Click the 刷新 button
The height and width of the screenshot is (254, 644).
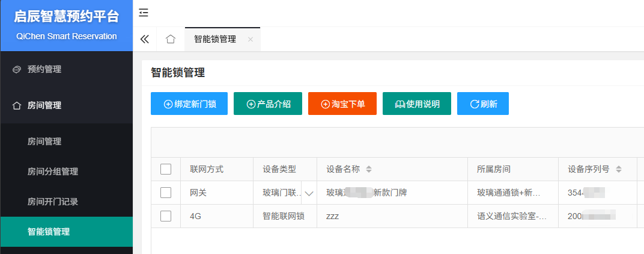(x=483, y=104)
